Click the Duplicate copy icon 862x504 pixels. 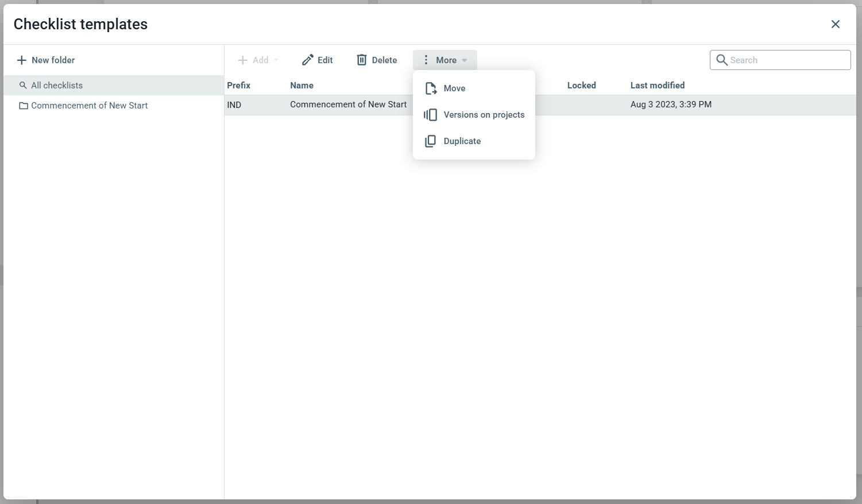(430, 141)
